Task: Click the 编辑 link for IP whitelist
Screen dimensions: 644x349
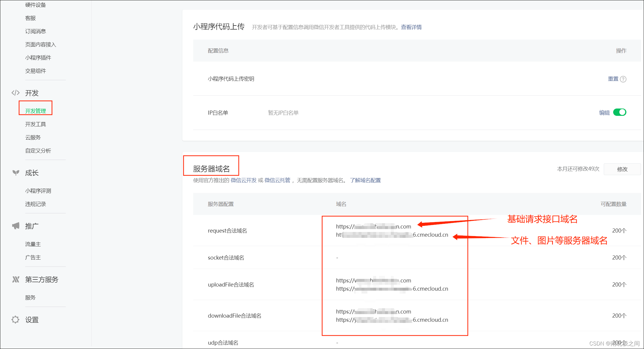Action: click(604, 113)
